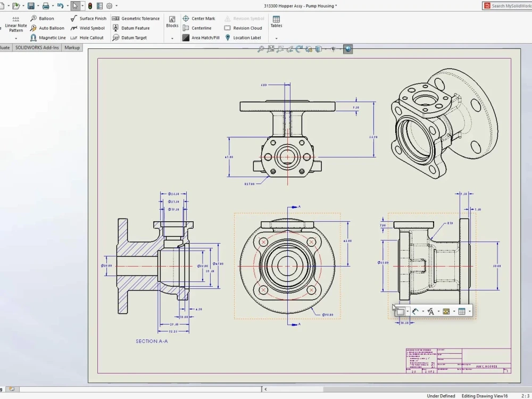Screen dimensions: 532x399
Task: Switch to the Evaluate tab
Action: click(5, 47)
